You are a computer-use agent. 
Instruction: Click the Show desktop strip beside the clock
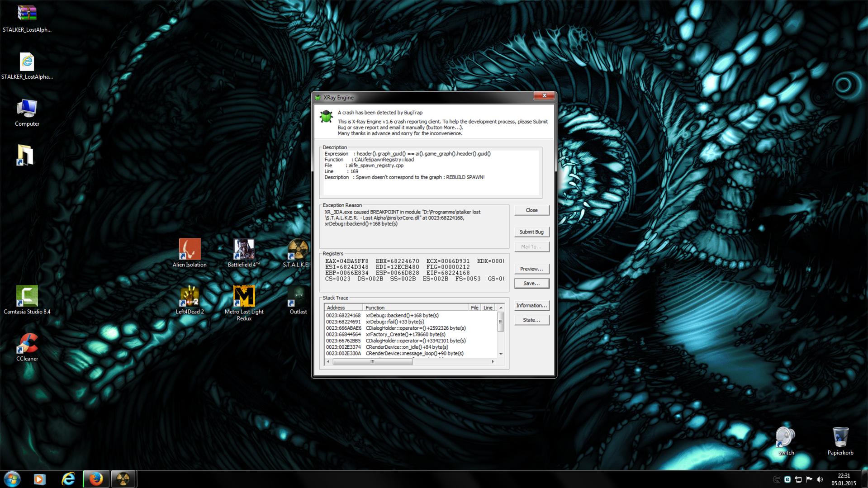click(x=865, y=479)
